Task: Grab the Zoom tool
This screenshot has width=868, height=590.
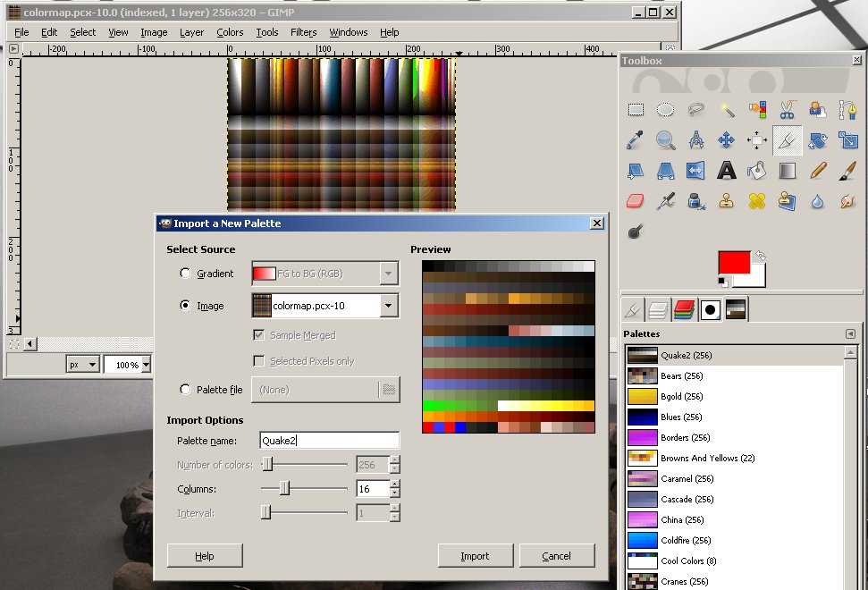Action: [x=665, y=140]
